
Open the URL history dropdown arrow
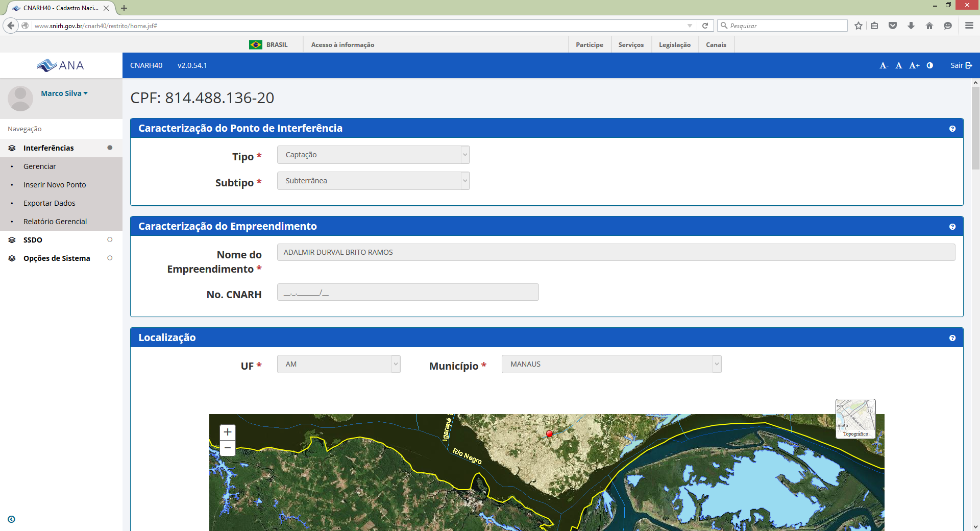coord(690,26)
